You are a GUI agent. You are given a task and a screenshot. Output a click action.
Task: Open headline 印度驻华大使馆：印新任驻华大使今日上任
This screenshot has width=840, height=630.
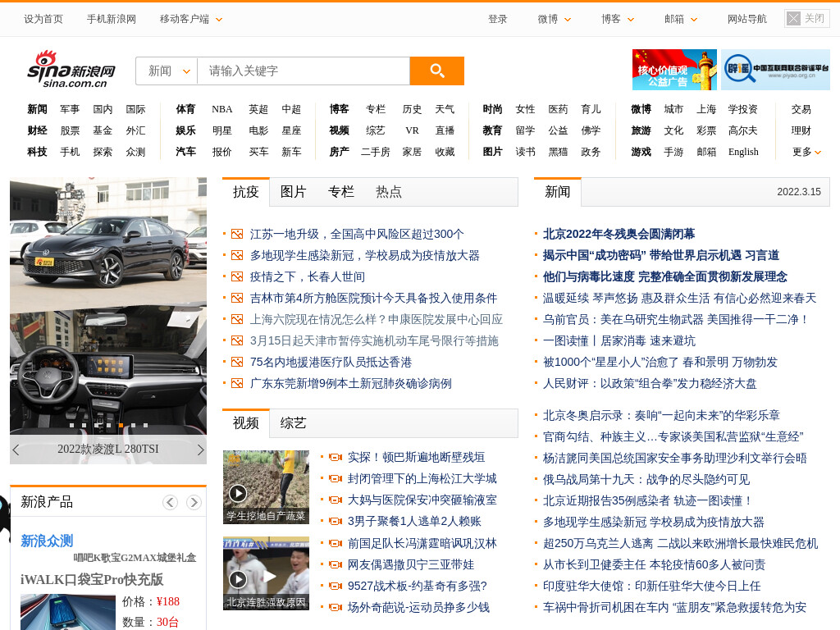(651, 586)
